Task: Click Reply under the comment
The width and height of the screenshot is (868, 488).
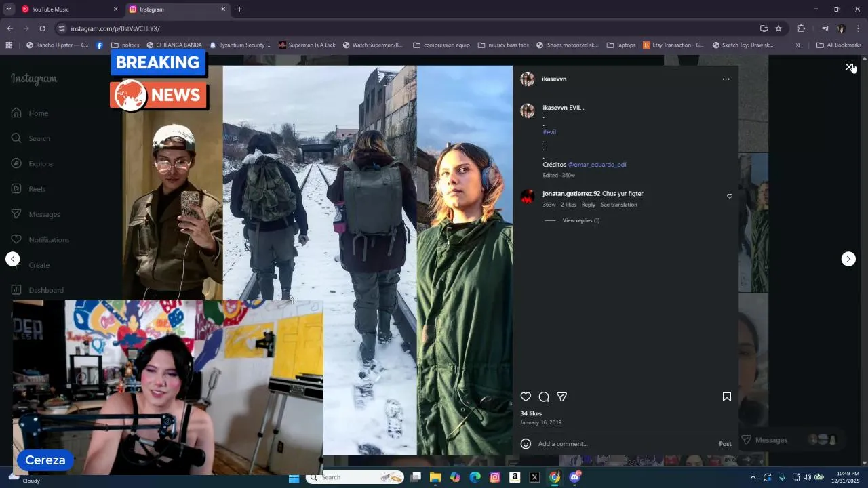Action: click(589, 205)
